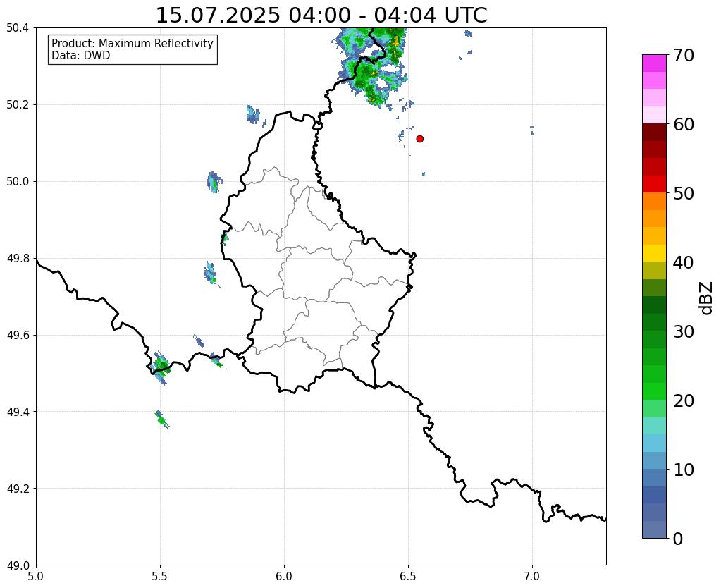Click the colorbar tick label 60
The height and width of the screenshot is (588, 721).
[683, 124]
